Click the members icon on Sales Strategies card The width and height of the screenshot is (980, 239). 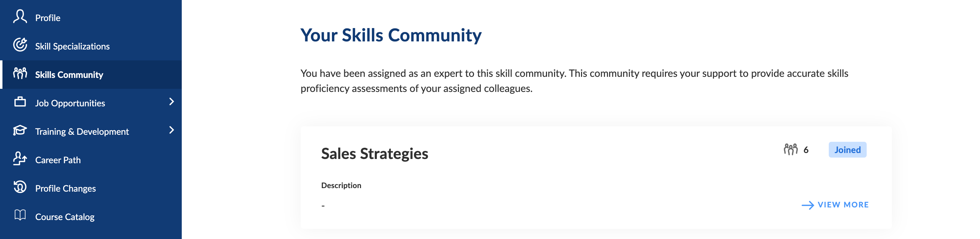[791, 150]
